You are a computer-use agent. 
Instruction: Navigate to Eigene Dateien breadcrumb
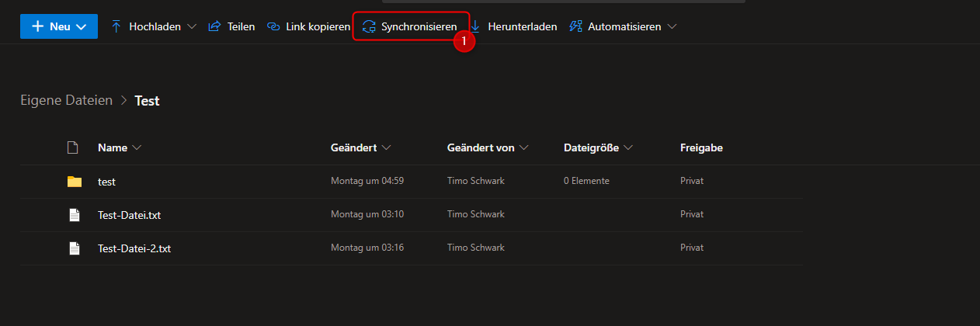(66, 100)
